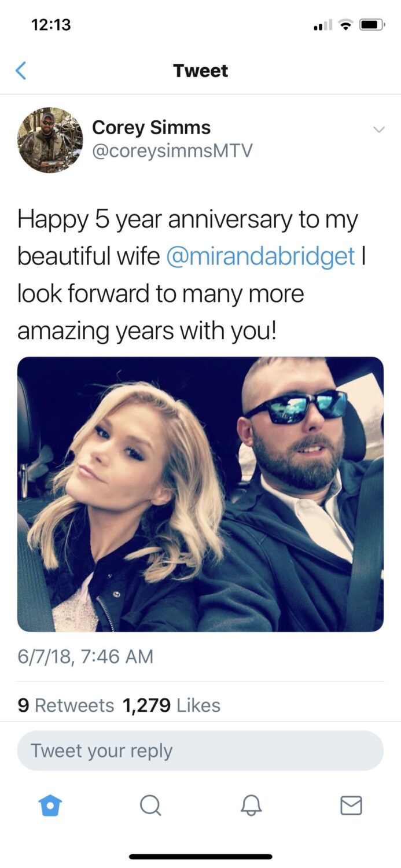Expand the tweet options chevron

(378, 130)
